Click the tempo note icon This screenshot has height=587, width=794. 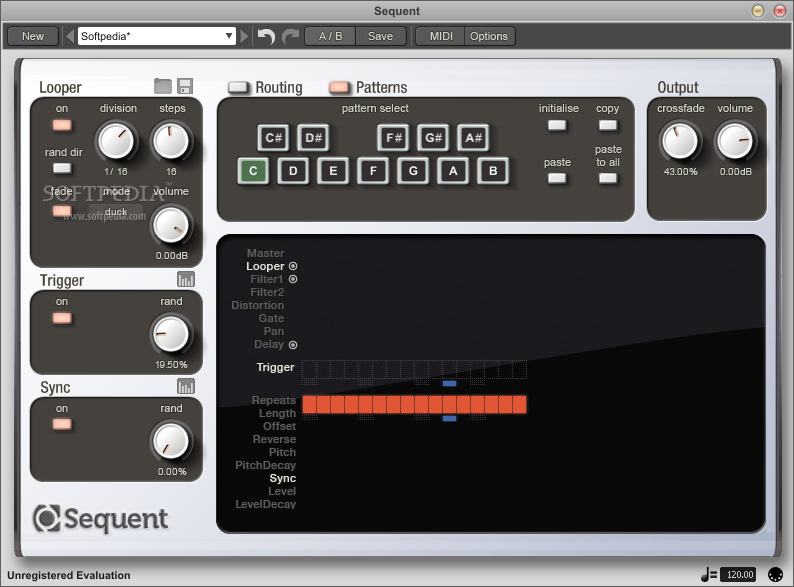click(708, 574)
